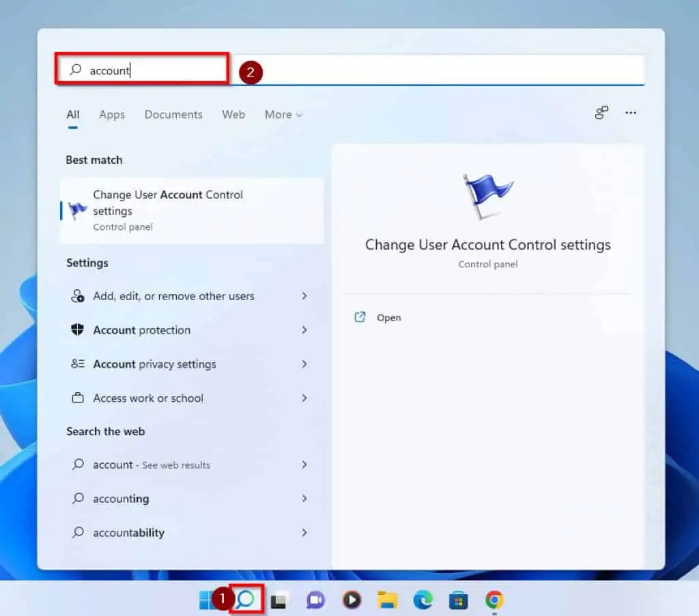The height and width of the screenshot is (616, 699).
Task: Click the magnifying glass inside the search box
Action: 75,70
